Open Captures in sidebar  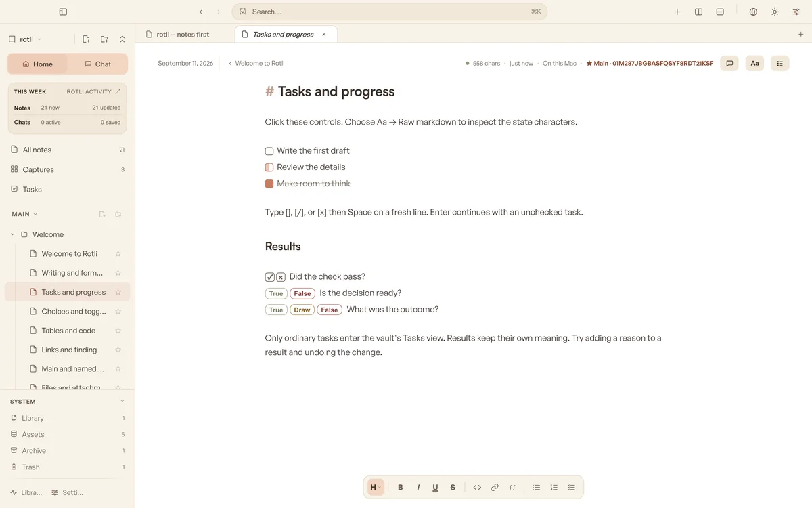[x=67, y=169]
